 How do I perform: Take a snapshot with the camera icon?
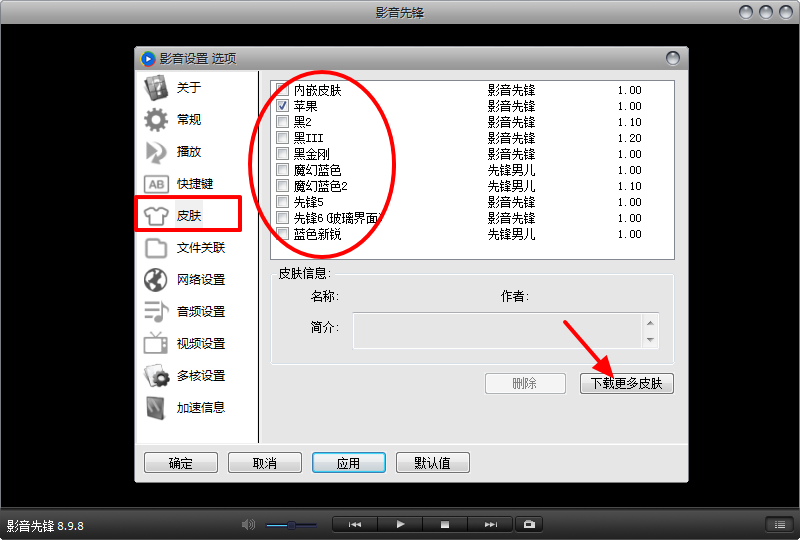pos(529,524)
